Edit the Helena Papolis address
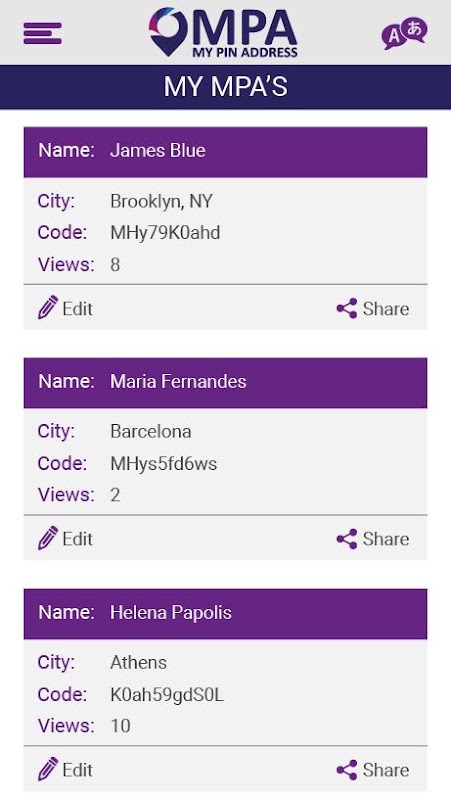 [65, 769]
